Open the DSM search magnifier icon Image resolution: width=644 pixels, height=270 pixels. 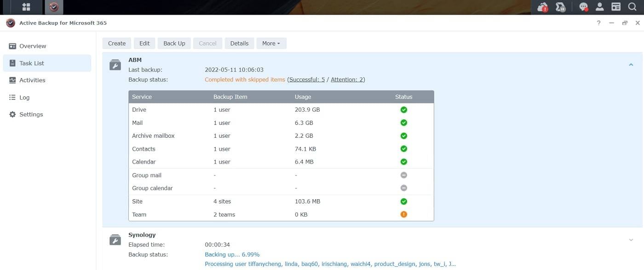pos(632,7)
